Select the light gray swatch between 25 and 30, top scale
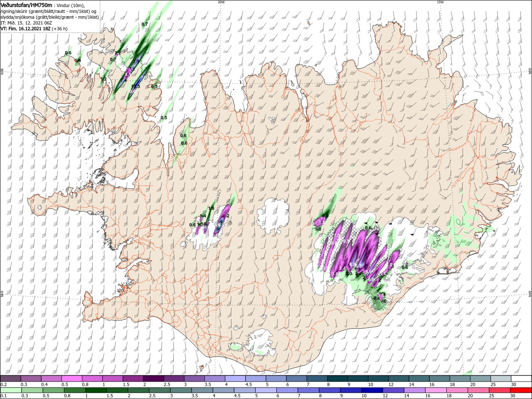 point(501,378)
